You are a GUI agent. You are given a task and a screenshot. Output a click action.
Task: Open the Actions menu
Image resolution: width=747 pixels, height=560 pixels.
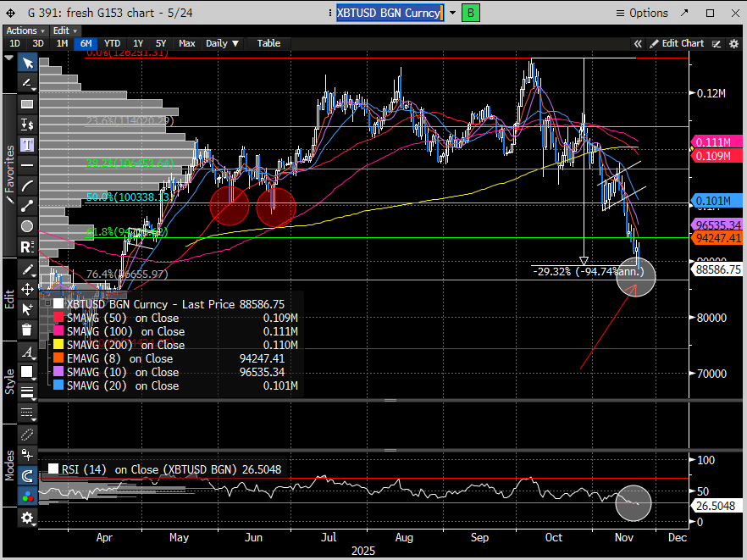[x=25, y=30]
